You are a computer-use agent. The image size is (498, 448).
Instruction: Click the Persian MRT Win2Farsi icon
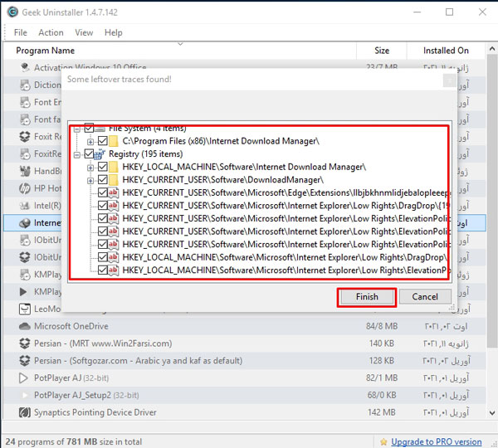pyautogui.click(x=24, y=343)
